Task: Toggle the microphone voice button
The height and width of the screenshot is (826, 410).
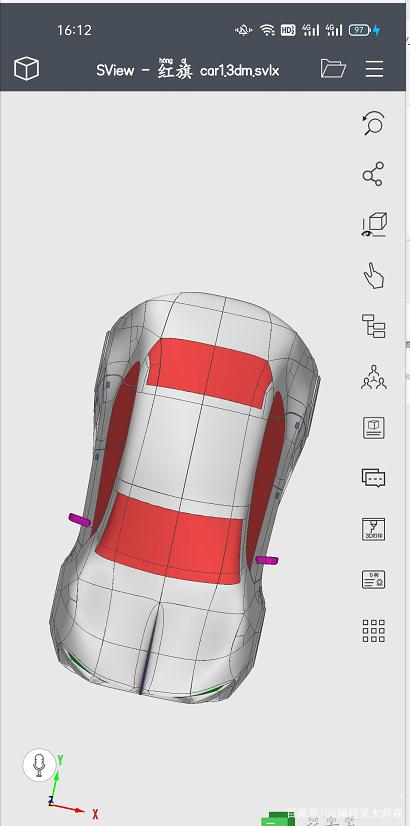Action: [40, 764]
